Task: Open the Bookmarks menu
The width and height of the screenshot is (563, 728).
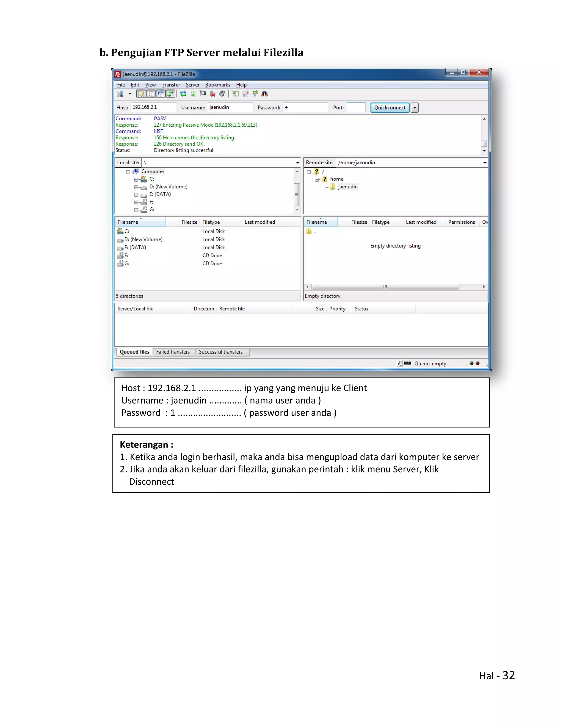Action: (x=218, y=85)
